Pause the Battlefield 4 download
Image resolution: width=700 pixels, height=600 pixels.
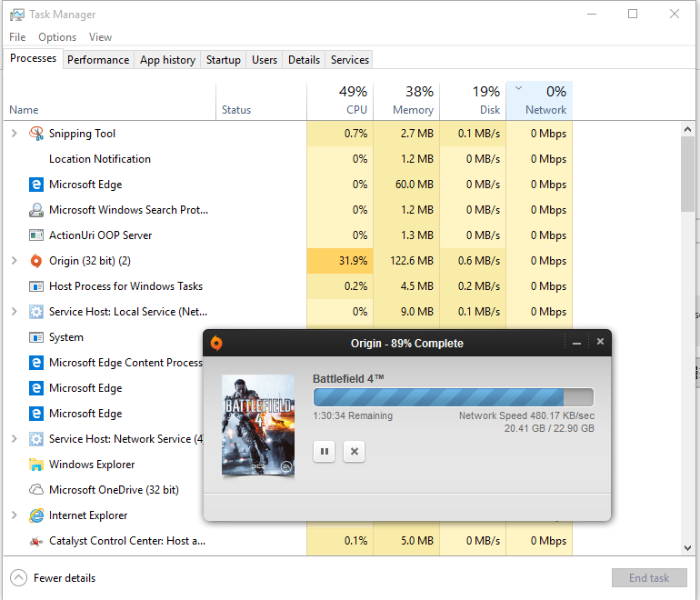pos(325,451)
